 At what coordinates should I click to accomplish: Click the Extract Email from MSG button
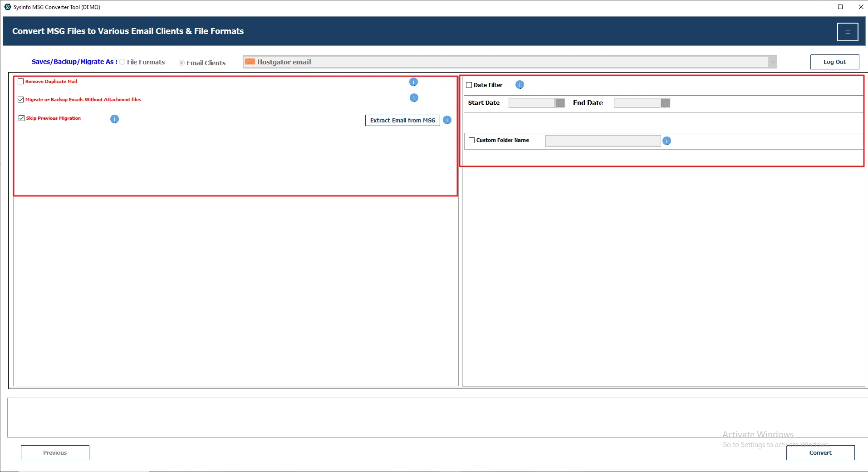(x=402, y=120)
